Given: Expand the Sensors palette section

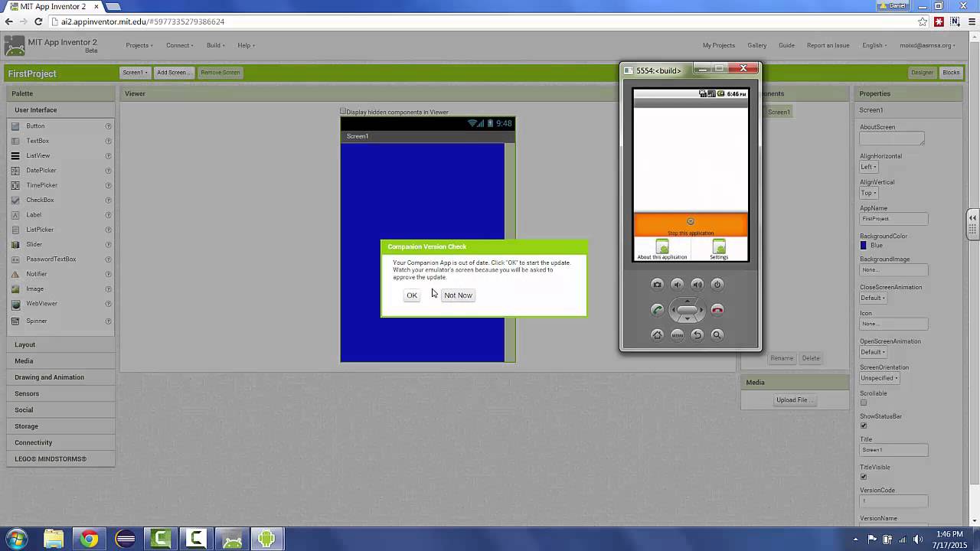Looking at the screenshot, I should (x=60, y=393).
